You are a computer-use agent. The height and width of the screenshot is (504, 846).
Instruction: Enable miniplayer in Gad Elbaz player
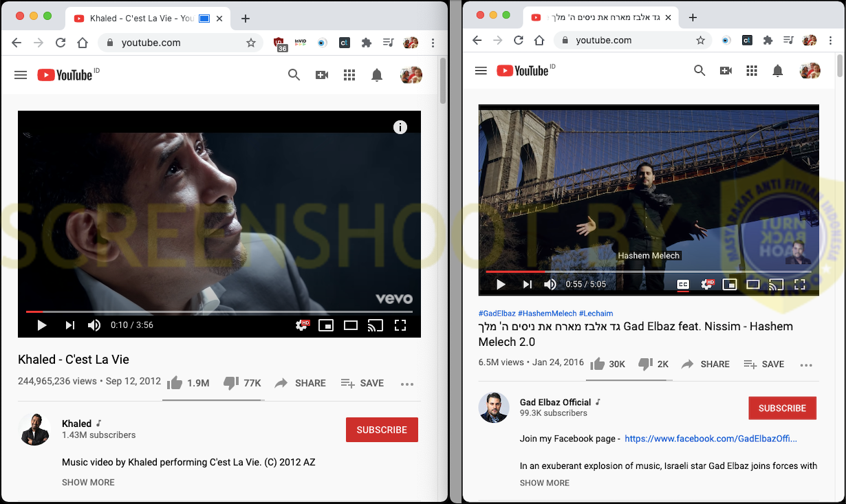pos(730,284)
